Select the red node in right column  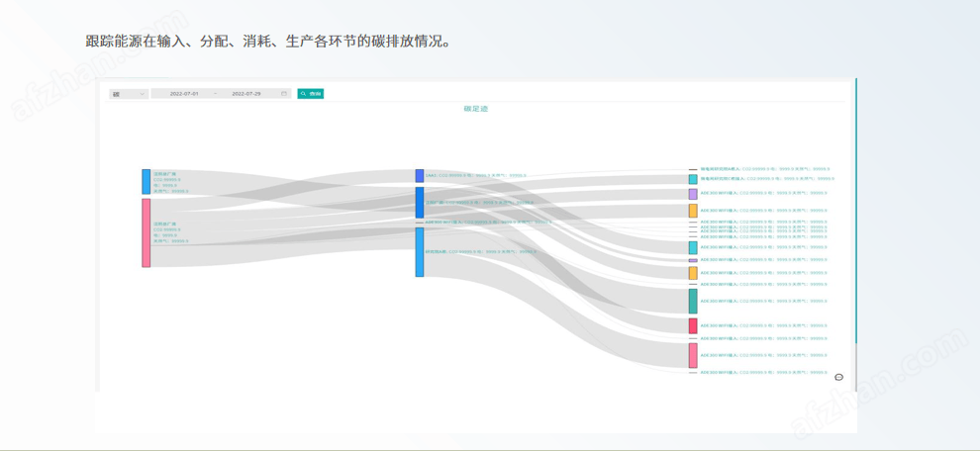click(x=693, y=326)
